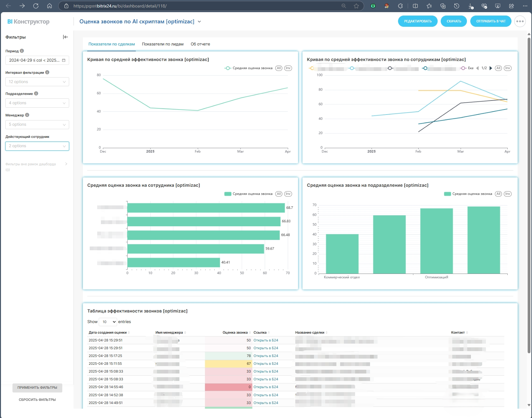
Task: Open the Подразделение dropdown
Action: (37, 103)
